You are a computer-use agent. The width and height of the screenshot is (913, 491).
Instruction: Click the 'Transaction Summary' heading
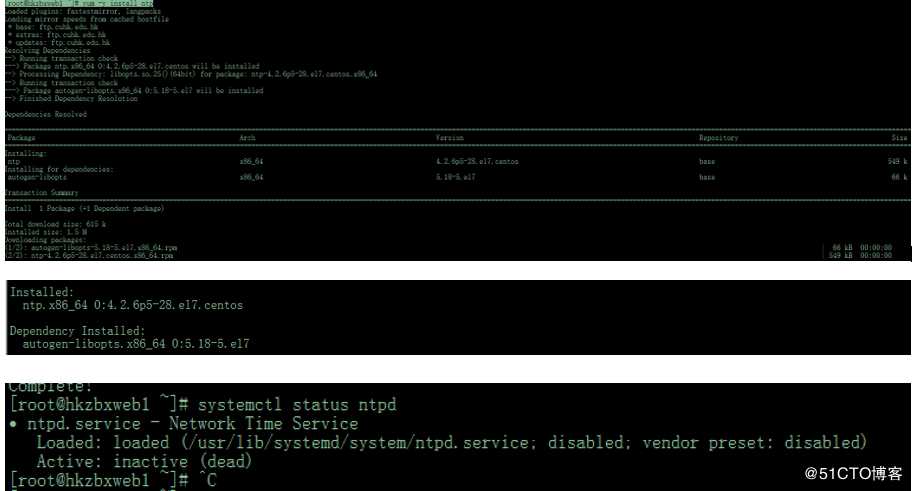click(x=41, y=193)
